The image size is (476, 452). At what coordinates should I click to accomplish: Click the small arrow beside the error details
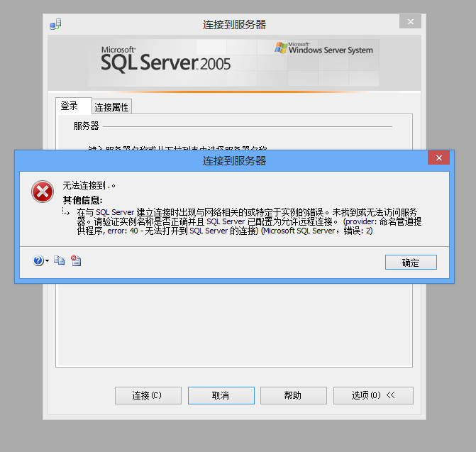[65, 212]
